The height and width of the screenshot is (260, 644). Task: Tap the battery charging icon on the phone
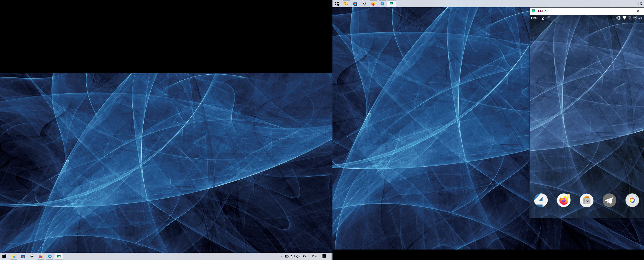click(635, 18)
